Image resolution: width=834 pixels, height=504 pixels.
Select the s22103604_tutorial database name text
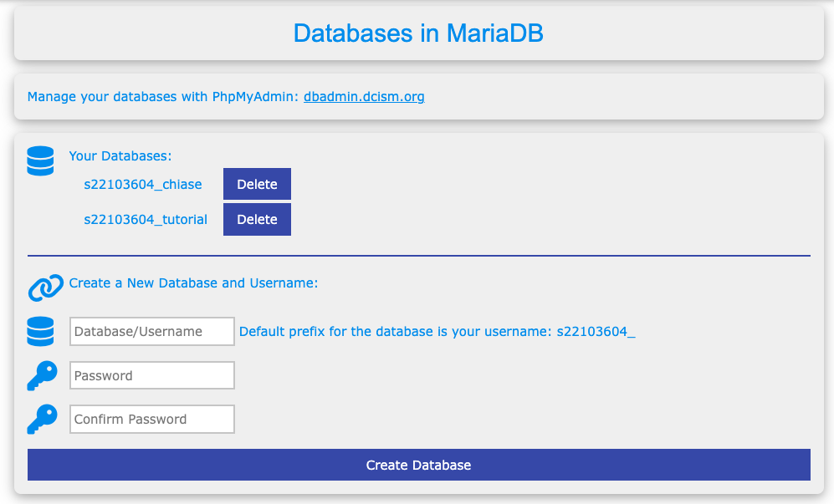[145, 219]
